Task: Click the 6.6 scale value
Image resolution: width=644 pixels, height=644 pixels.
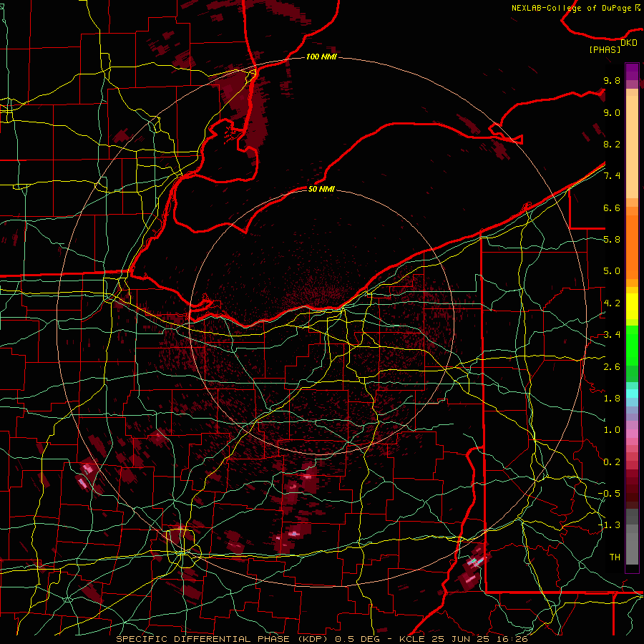Action: click(x=612, y=208)
